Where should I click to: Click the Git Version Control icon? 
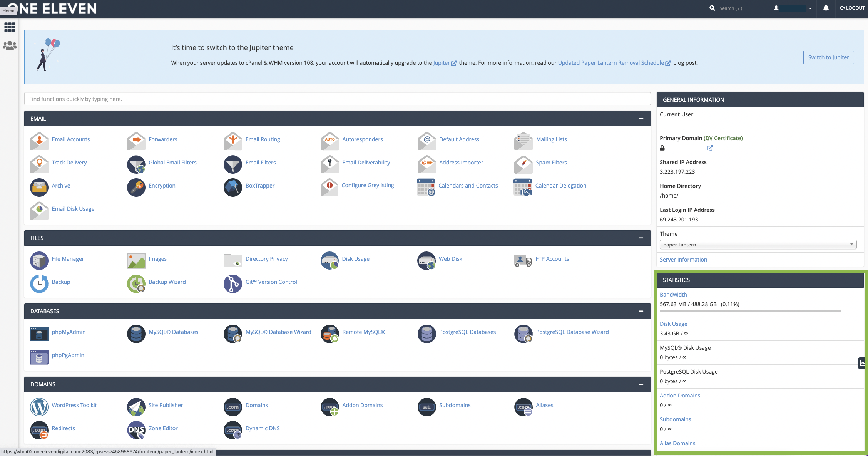tap(233, 284)
